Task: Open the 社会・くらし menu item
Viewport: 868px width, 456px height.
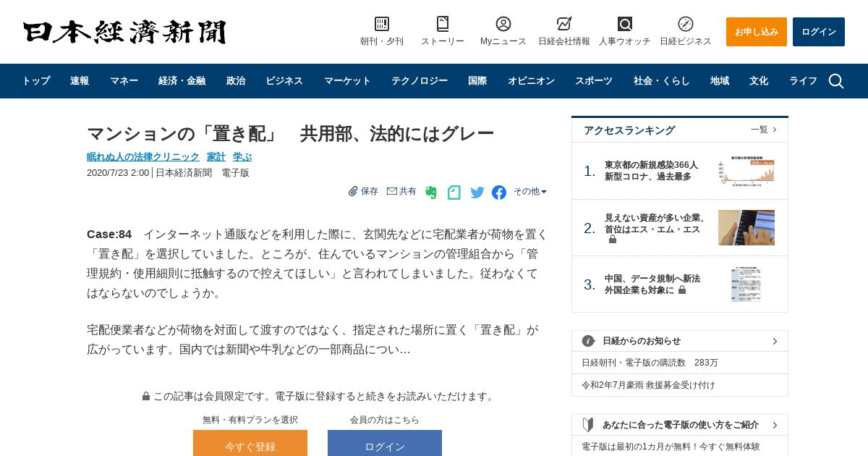Action: tap(662, 81)
